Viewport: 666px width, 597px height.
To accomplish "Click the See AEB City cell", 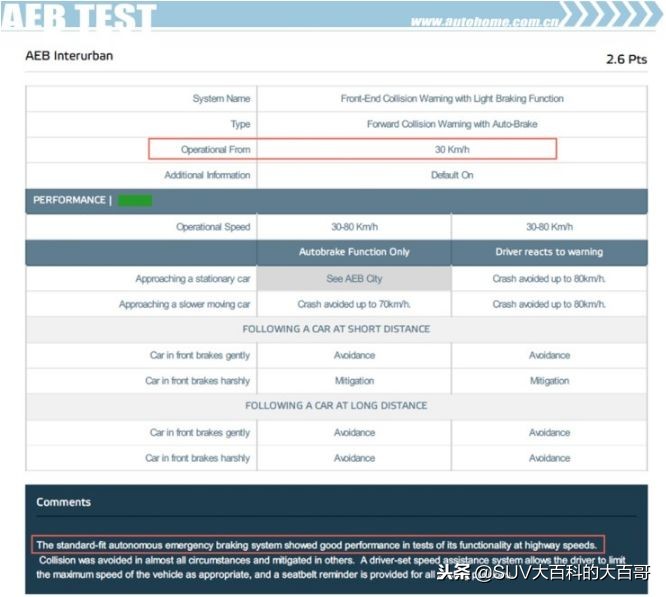I will pyautogui.click(x=354, y=279).
